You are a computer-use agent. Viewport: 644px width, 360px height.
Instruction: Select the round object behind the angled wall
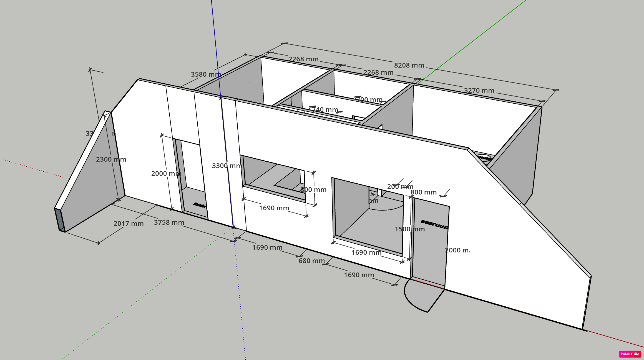(x=484, y=158)
